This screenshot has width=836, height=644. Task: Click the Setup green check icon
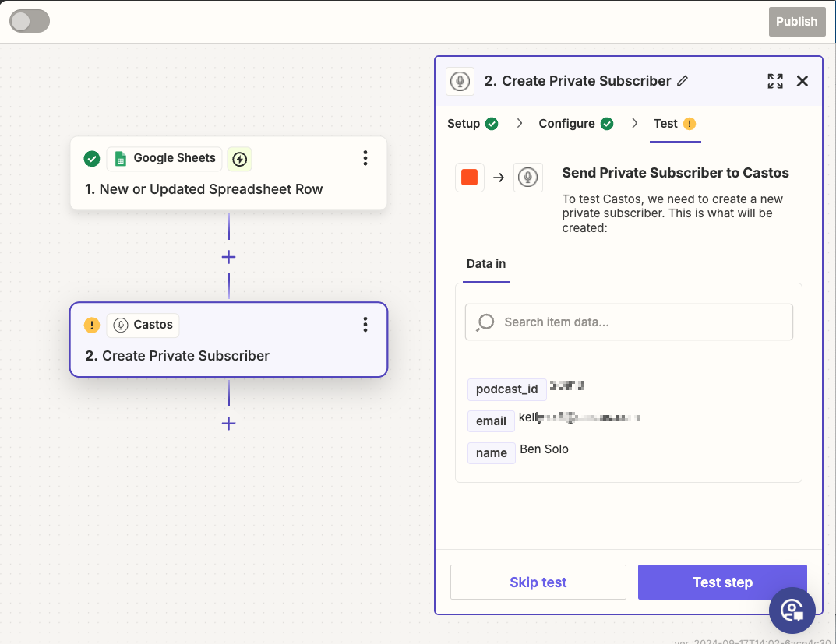[x=492, y=124]
